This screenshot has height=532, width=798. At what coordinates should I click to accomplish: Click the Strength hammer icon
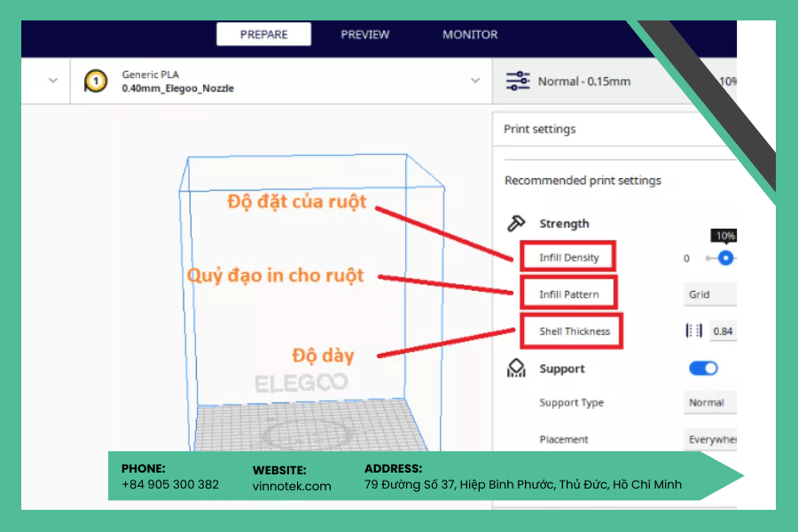(x=516, y=223)
